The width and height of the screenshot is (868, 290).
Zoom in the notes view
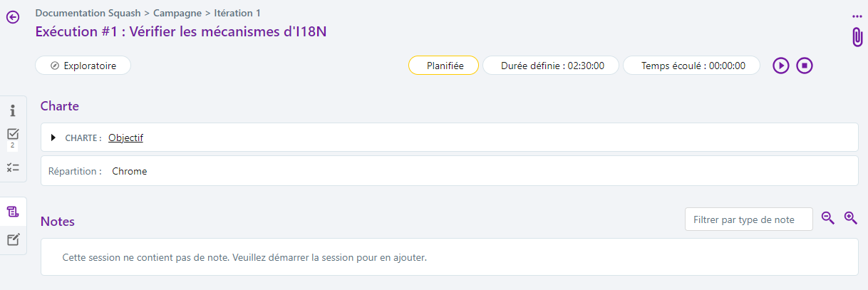pos(850,218)
